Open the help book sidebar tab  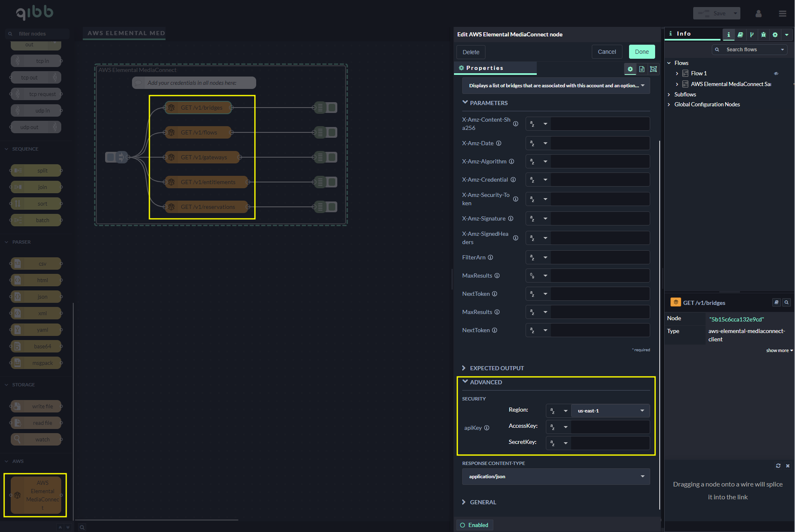click(740, 34)
